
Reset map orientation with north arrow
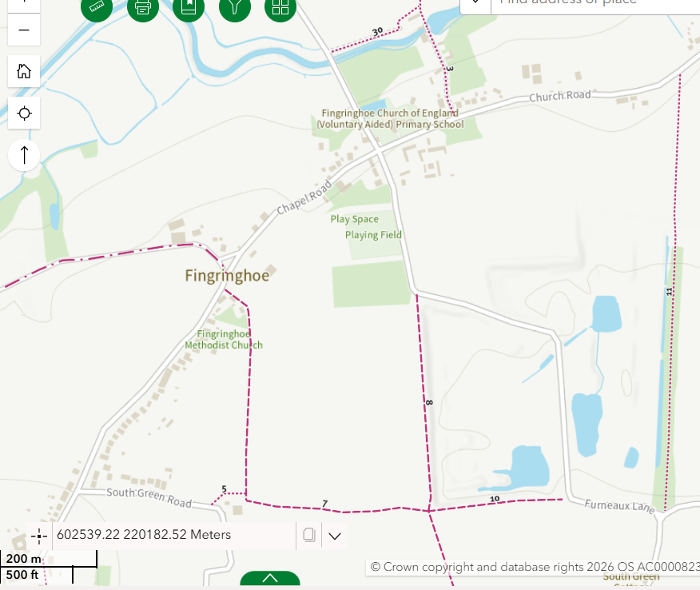click(x=24, y=155)
